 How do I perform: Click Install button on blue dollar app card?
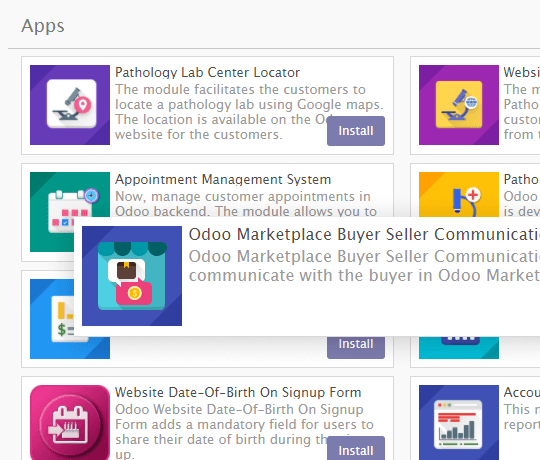tap(356, 348)
